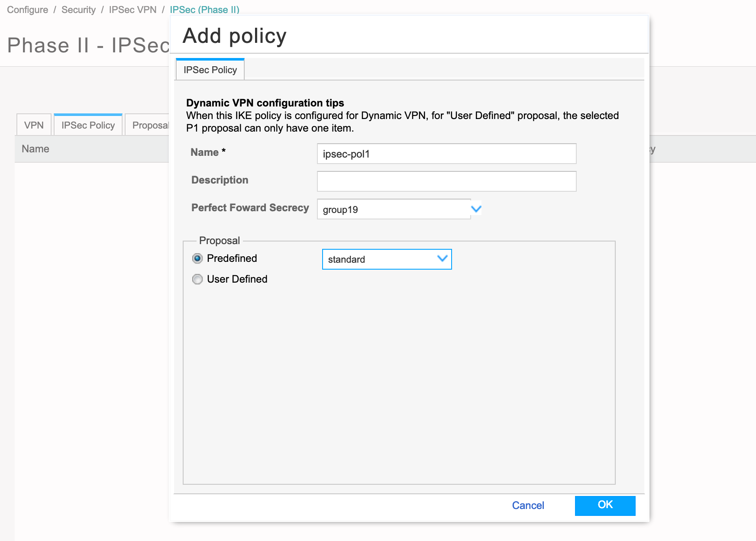Open the IPSec VPN breadcrumb link
756x541 pixels.
point(132,10)
